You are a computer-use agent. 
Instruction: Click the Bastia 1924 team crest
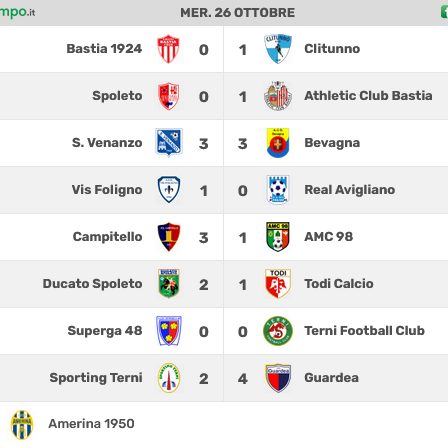pyautogui.click(x=168, y=49)
